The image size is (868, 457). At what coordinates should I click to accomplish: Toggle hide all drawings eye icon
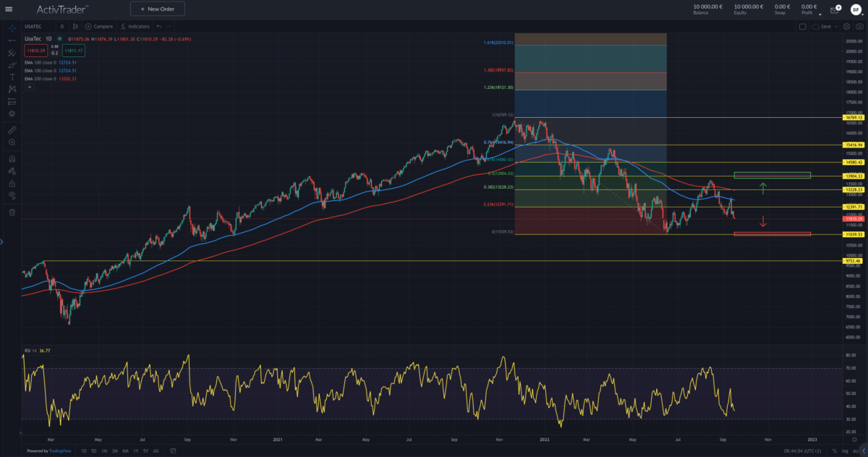(x=12, y=196)
